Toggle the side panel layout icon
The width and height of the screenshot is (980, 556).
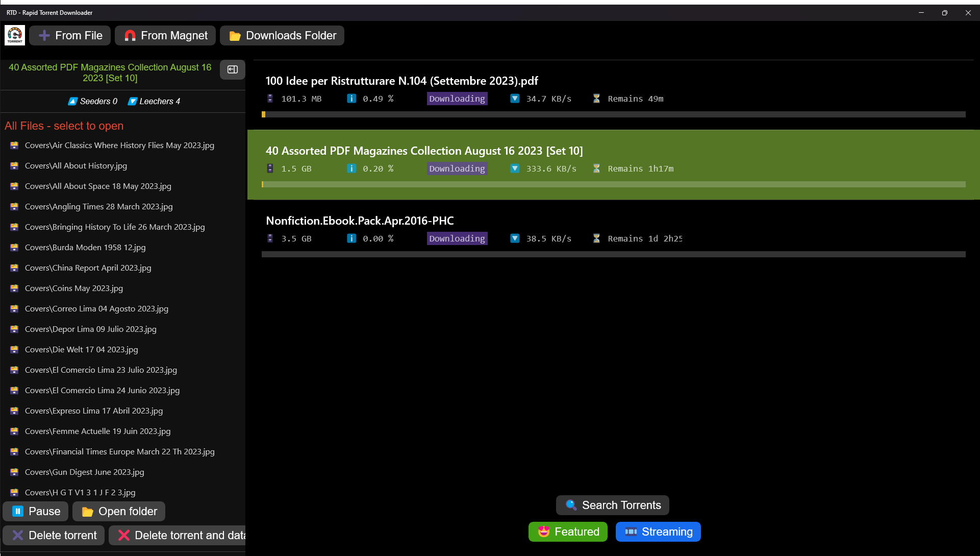pyautogui.click(x=232, y=69)
